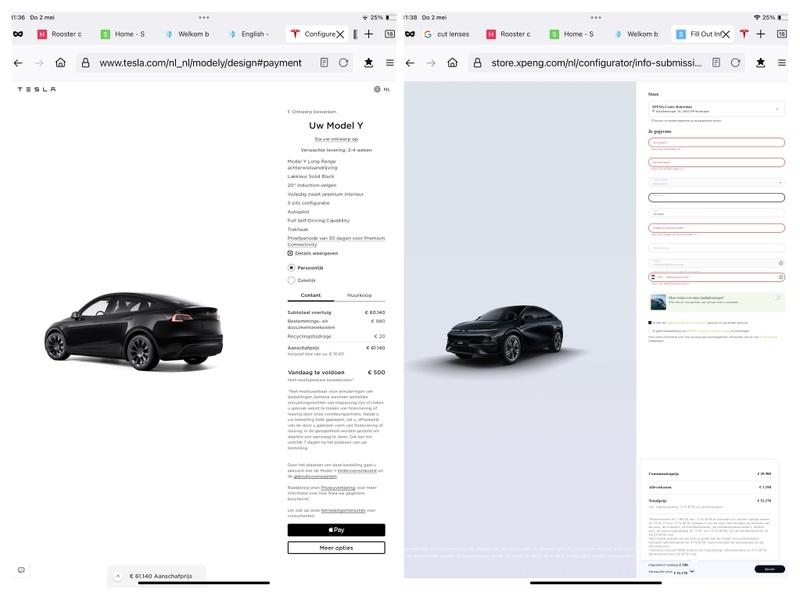
Task: Open the hamburger menu in the Tesla browser
Action: click(x=390, y=63)
